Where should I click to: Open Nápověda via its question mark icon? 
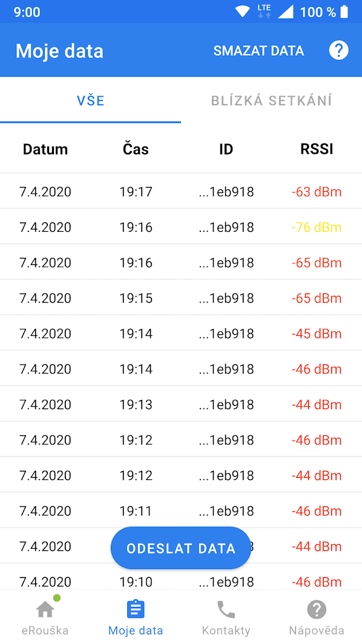(x=317, y=608)
